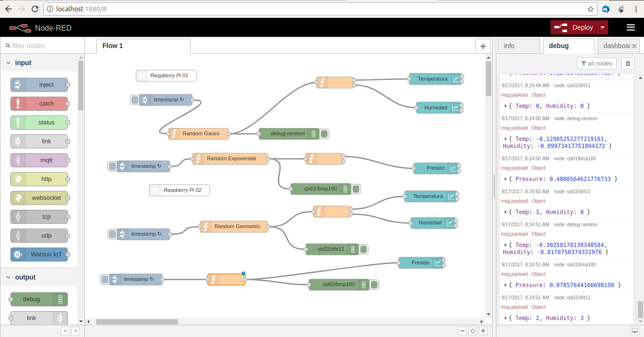Switch to the info sidebar tab

coord(519,46)
